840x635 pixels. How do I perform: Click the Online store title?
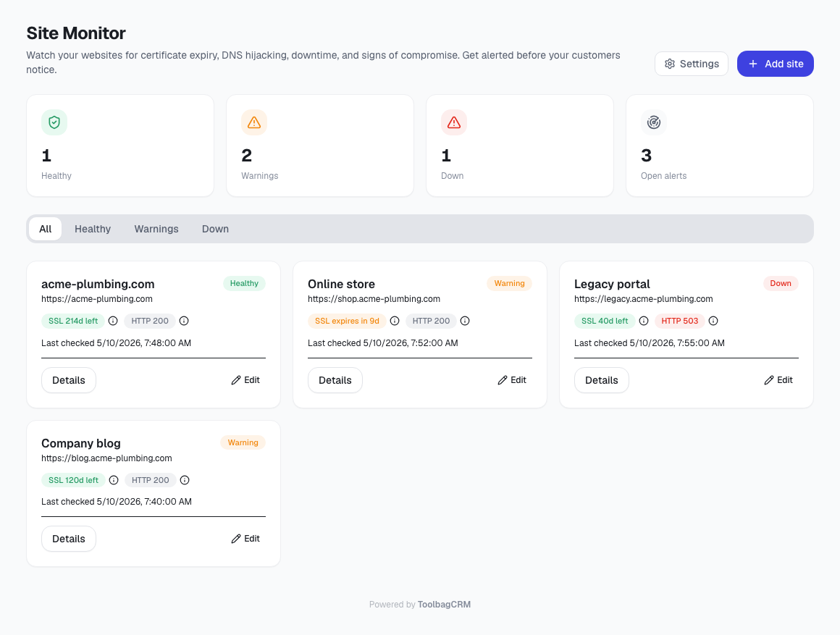click(x=341, y=284)
